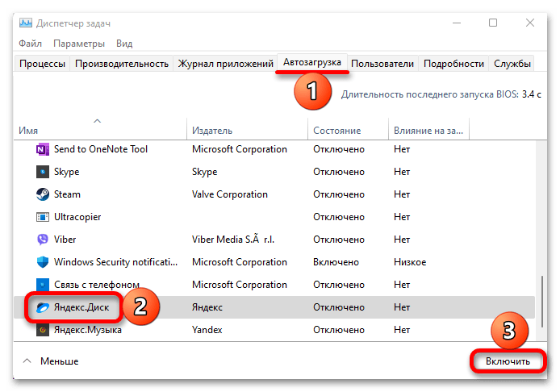Viewport: 560px width, 392px height.
Task: Open the Вид menu
Action: [124, 44]
